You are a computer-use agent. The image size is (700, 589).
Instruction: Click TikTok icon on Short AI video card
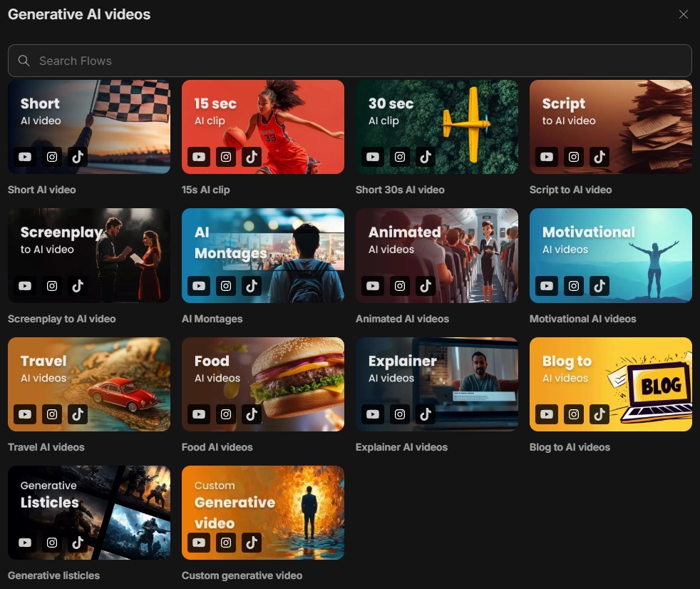tap(78, 157)
